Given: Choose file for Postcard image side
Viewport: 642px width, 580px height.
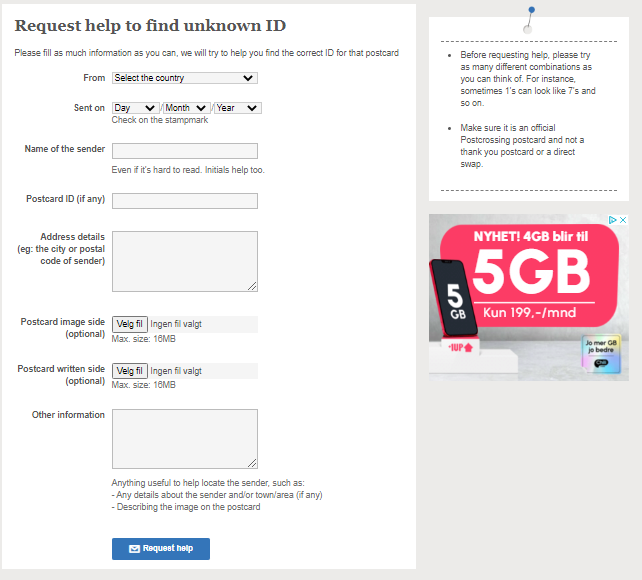Looking at the screenshot, I should (130, 324).
